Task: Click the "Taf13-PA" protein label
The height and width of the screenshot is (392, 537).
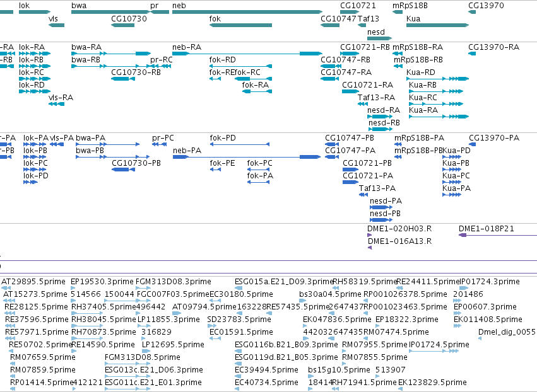Action: (377, 188)
